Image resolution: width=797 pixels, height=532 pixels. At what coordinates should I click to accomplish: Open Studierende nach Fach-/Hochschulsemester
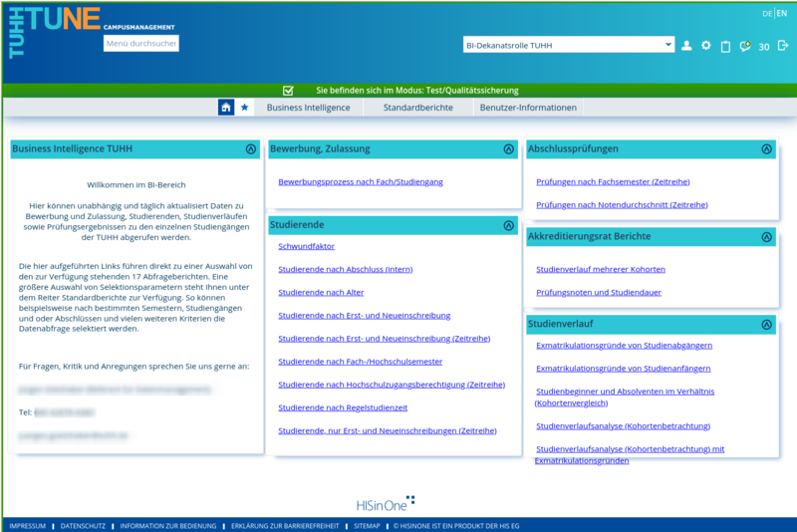tap(360, 362)
